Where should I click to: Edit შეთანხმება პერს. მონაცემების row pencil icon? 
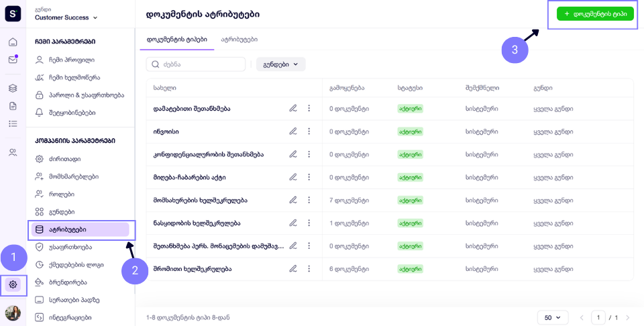point(293,246)
